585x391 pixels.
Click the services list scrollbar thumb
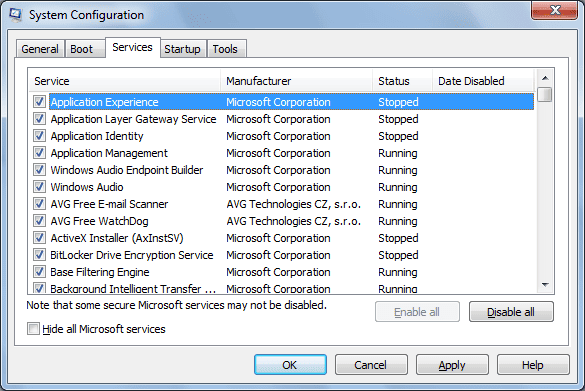point(545,94)
